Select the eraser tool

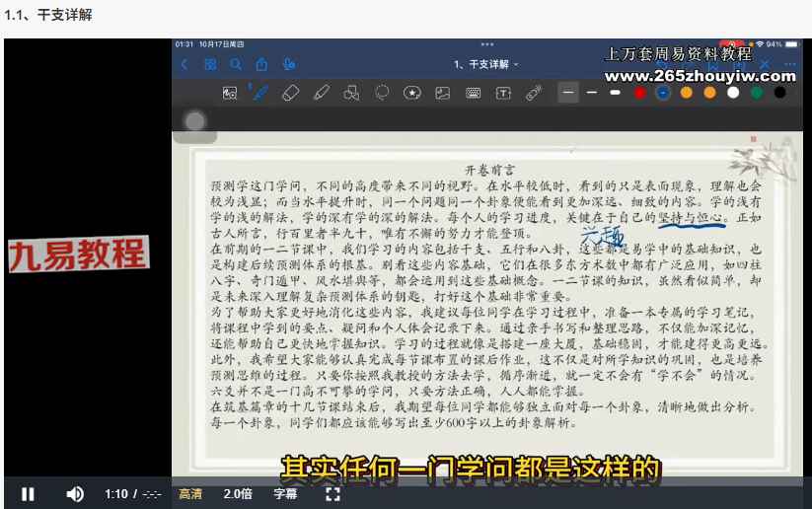(290, 93)
